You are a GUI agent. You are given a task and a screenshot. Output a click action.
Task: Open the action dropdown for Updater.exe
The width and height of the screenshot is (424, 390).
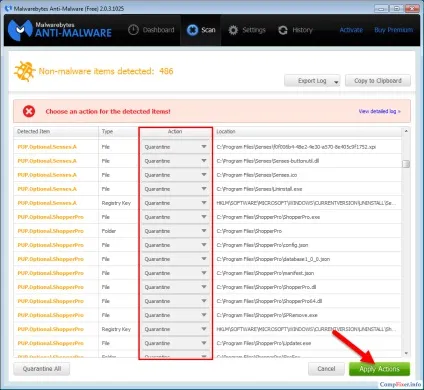175,343
